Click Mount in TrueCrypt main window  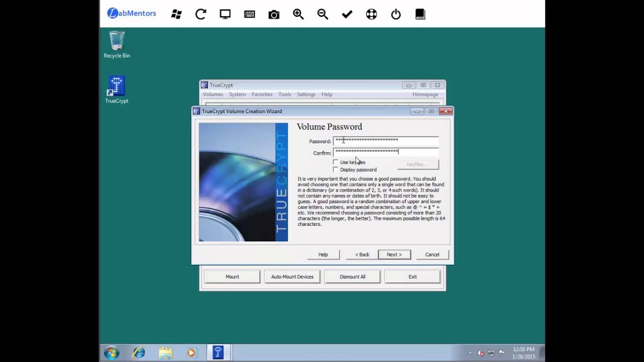coord(232,277)
